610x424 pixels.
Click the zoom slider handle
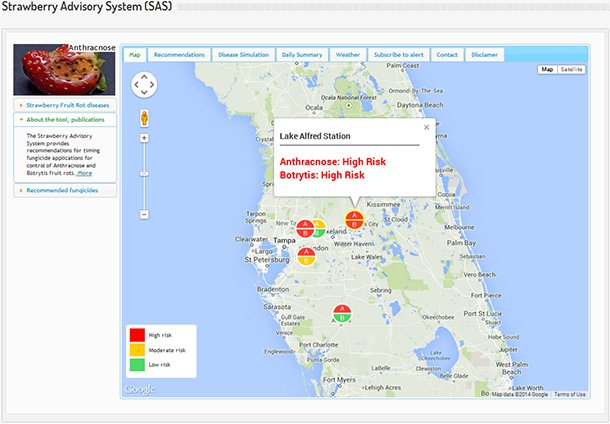144,174
